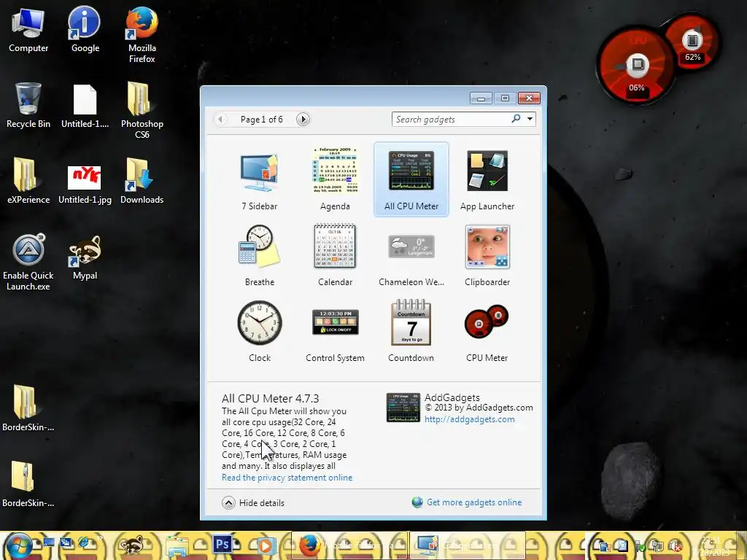
Task: Select the upper BorderSkin folder icon
Action: tap(28, 408)
